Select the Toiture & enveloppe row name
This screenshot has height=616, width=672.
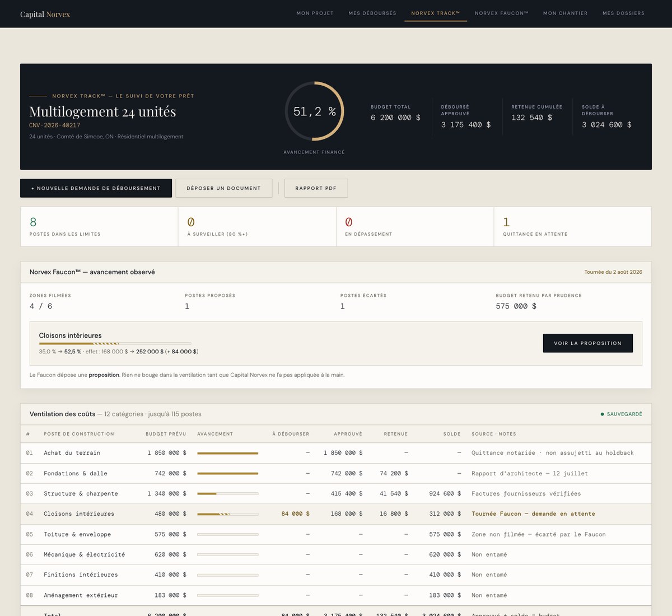[x=77, y=535]
